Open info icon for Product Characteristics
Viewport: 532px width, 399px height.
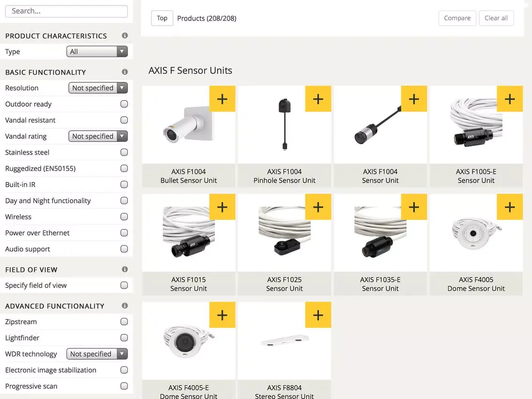[x=125, y=35]
